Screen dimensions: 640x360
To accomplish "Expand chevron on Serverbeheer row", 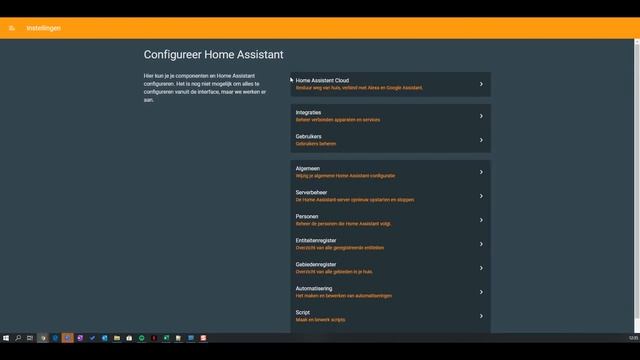I will coord(481,196).
